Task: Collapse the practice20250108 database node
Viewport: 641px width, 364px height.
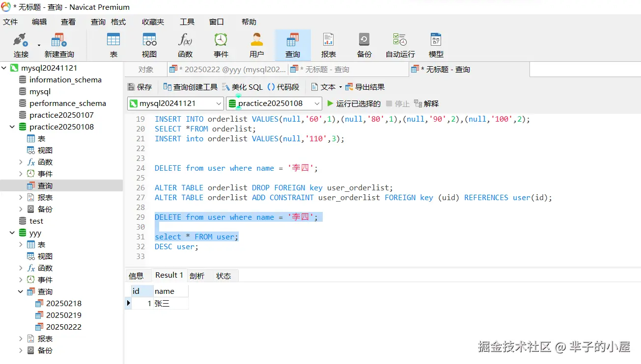Action: 12,127
